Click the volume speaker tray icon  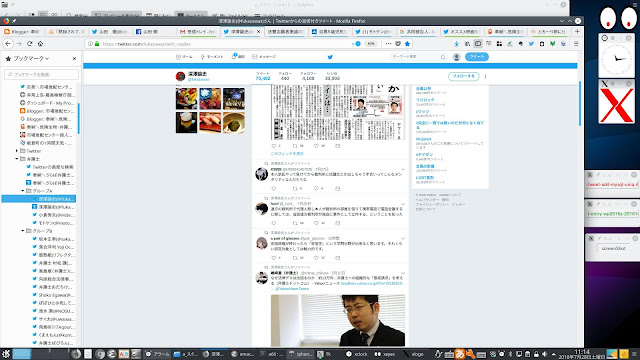coord(544,354)
